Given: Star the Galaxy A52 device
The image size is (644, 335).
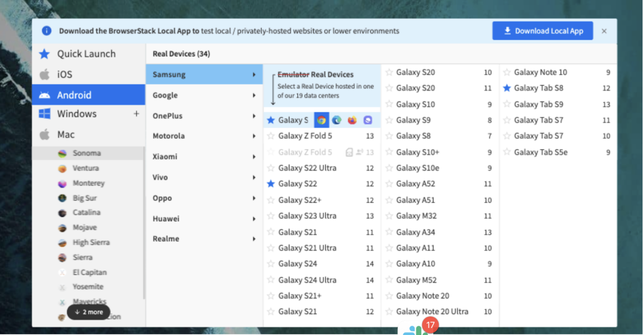Looking at the screenshot, I should (x=389, y=184).
